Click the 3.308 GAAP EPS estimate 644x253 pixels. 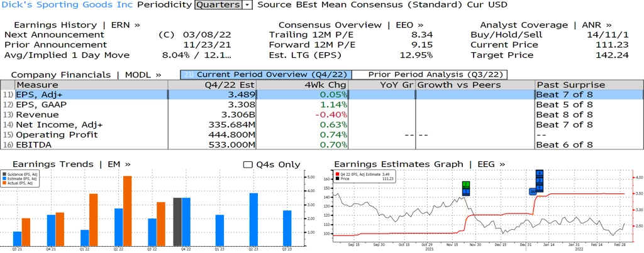click(241, 105)
